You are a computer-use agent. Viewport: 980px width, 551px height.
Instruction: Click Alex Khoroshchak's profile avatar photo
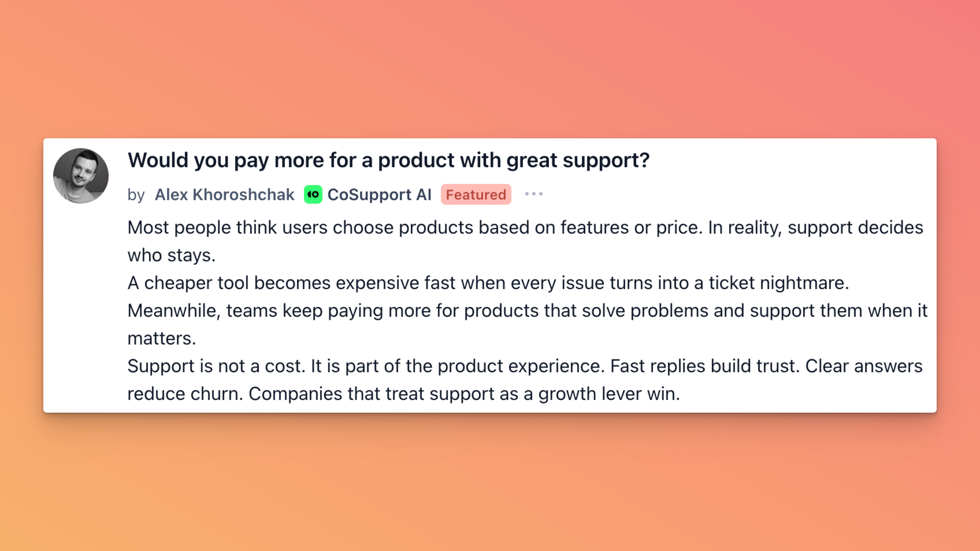tap(81, 176)
